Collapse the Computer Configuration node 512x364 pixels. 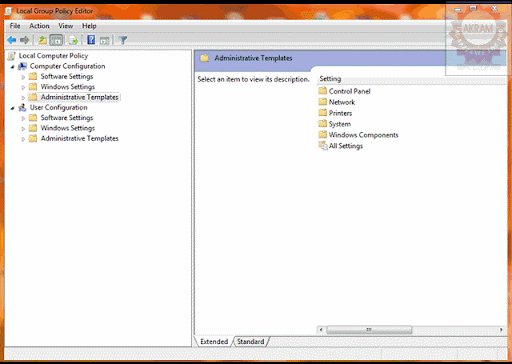(13, 67)
